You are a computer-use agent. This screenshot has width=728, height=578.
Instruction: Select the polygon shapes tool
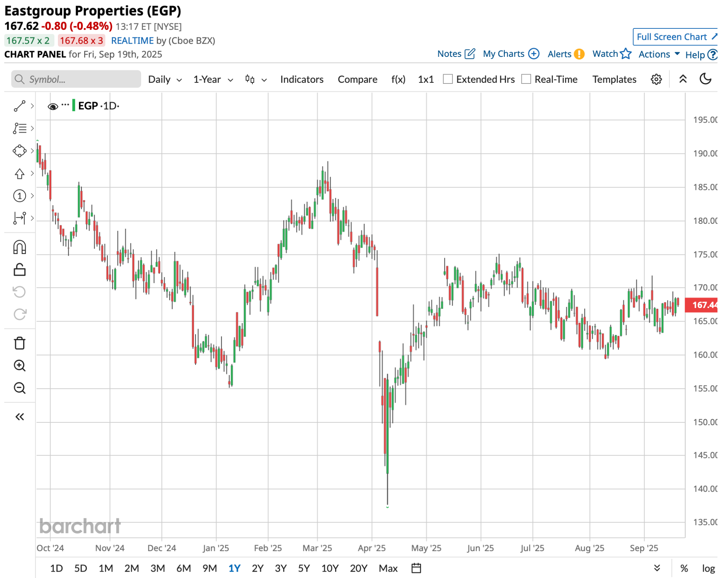click(x=20, y=151)
